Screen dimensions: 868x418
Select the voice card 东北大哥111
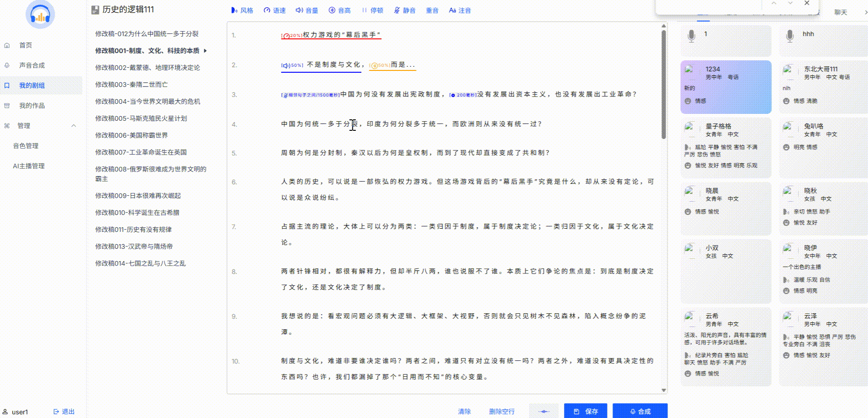click(824, 87)
